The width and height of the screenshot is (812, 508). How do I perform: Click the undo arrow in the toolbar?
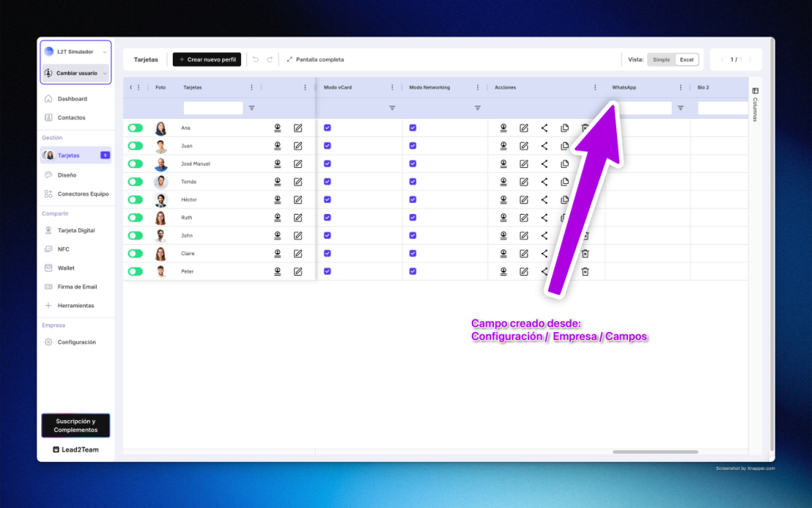255,59
